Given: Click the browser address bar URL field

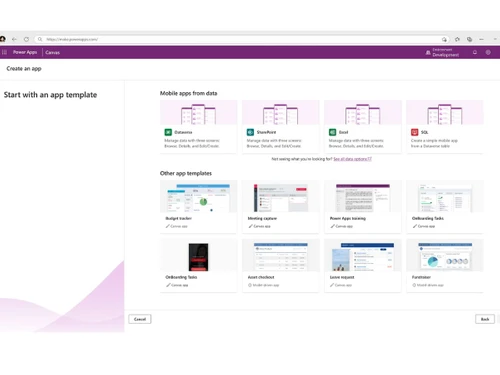Looking at the screenshot, I should [x=242, y=39].
